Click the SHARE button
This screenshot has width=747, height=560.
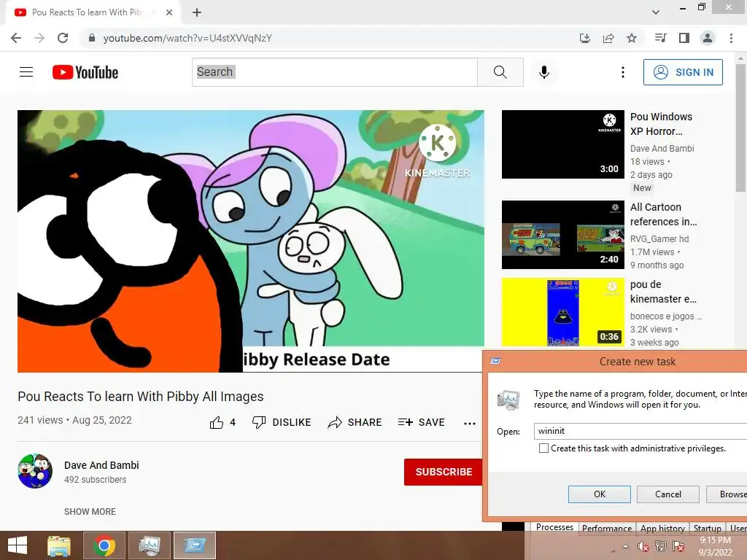[355, 422]
